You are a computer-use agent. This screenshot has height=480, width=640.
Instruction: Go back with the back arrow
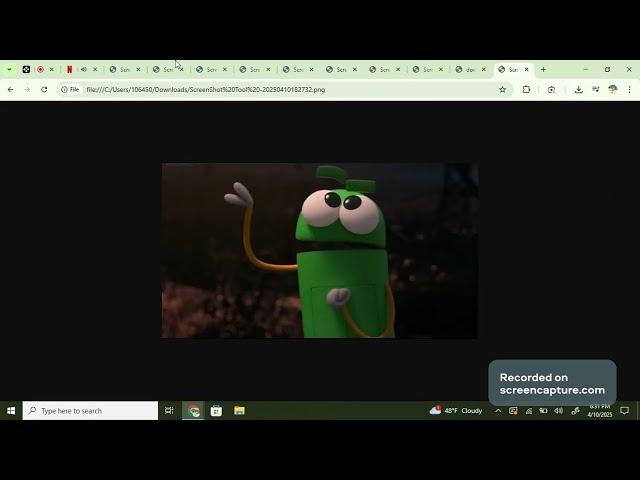click(x=11, y=89)
